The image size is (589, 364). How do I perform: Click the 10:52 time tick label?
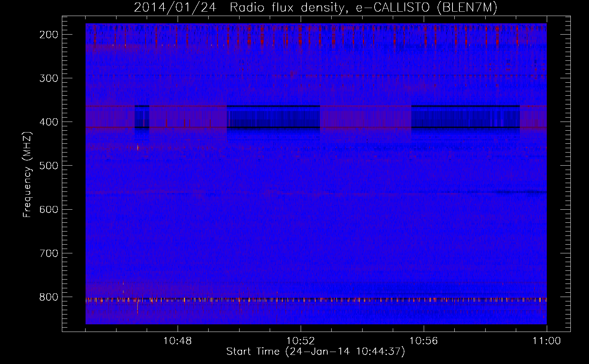point(301,341)
